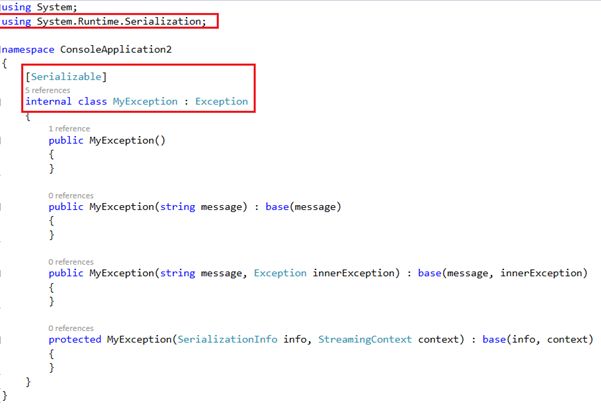601x411 pixels.
Task: Click the '5 references' CodeLens link
Action: [48, 90]
